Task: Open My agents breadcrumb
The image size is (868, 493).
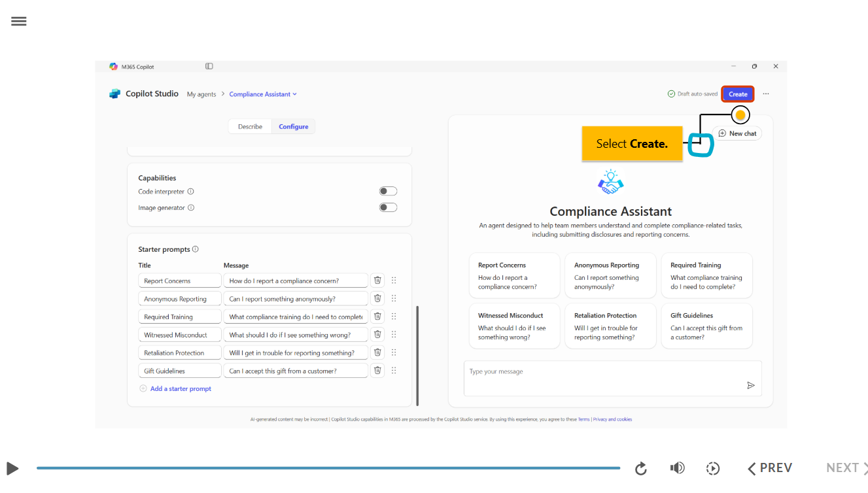Action: click(x=201, y=94)
